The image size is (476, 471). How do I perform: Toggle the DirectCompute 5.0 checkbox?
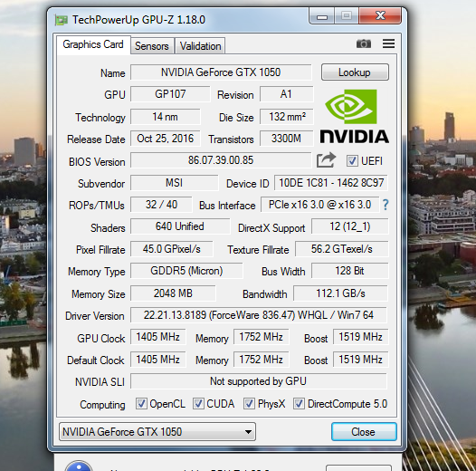coord(299,404)
